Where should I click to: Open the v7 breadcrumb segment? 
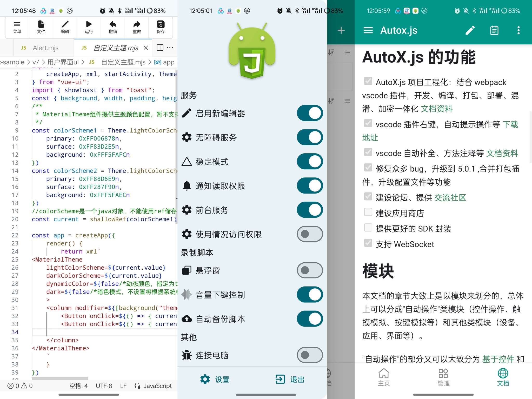[36, 62]
